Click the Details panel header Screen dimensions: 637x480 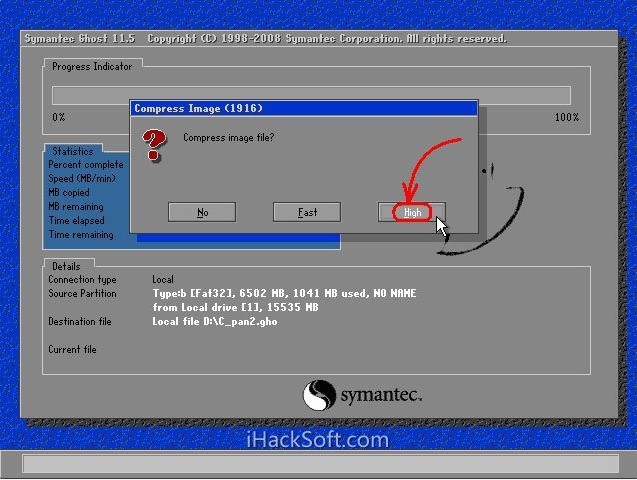(x=66, y=267)
